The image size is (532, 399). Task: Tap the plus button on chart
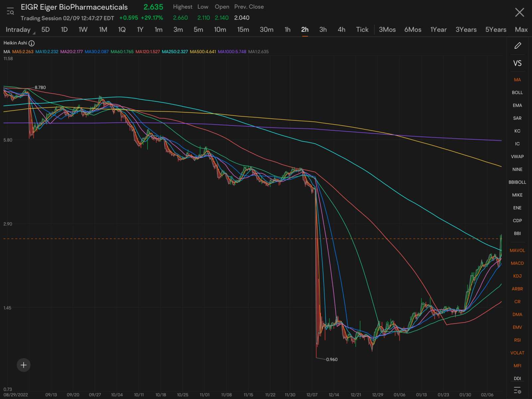tap(24, 365)
